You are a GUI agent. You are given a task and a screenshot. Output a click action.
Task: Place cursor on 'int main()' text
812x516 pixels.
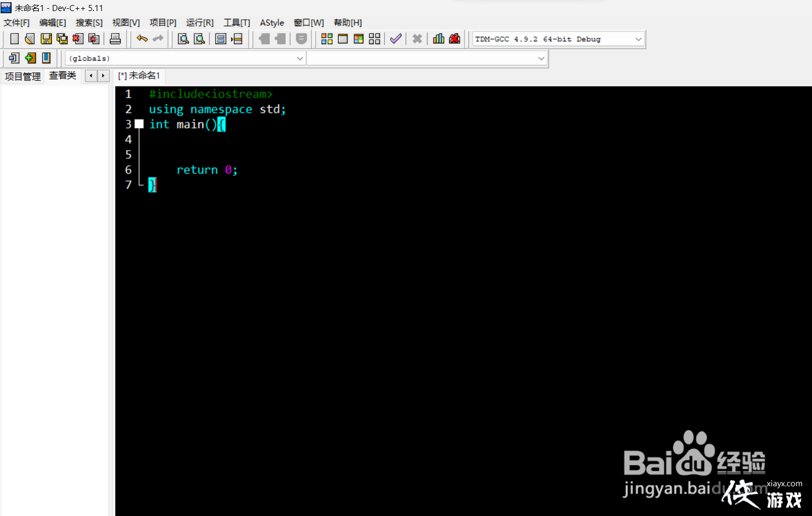click(x=183, y=124)
